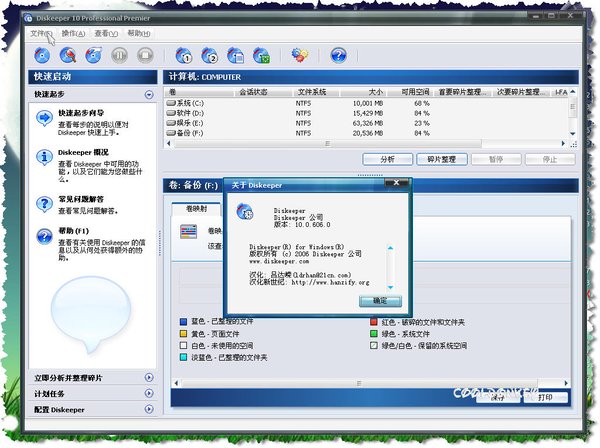This screenshot has height=448, width=600.
Task: Click the 文件系统 column header
Action: pos(316,92)
